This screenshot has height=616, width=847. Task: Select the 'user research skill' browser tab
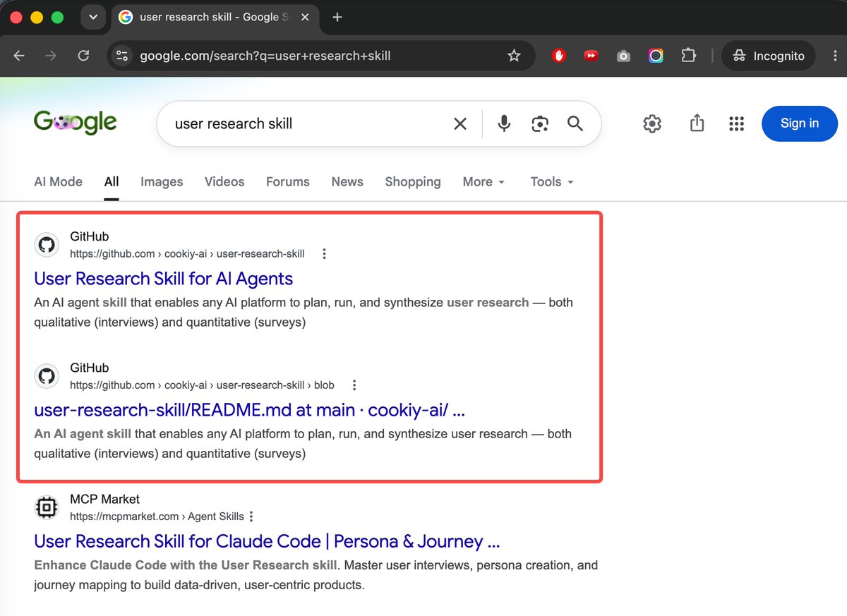[215, 17]
